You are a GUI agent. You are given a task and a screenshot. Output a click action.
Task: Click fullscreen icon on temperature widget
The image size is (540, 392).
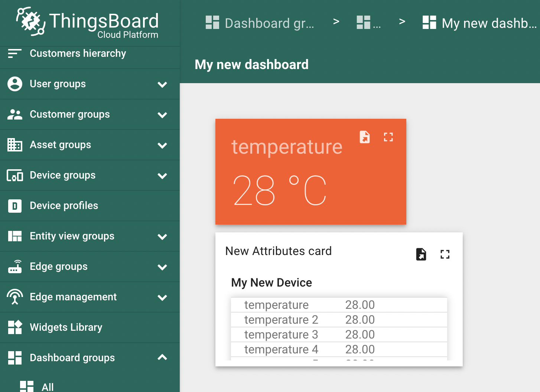point(388,137)
